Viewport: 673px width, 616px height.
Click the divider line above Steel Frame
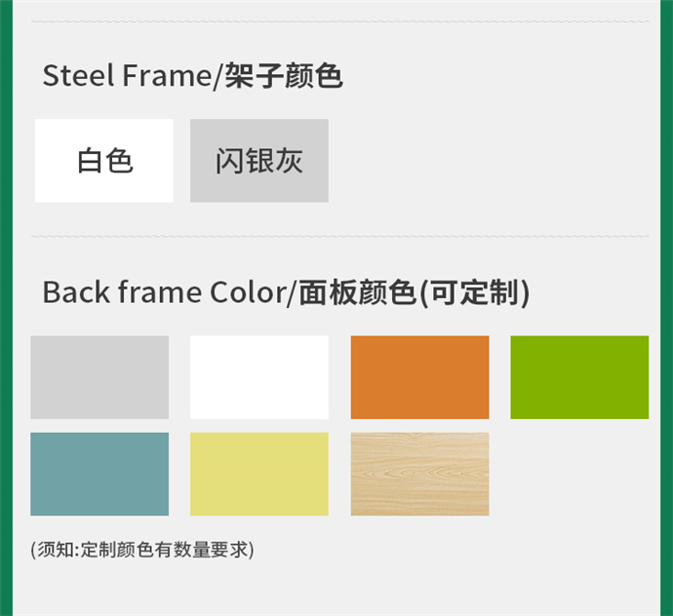pos(339,21)
